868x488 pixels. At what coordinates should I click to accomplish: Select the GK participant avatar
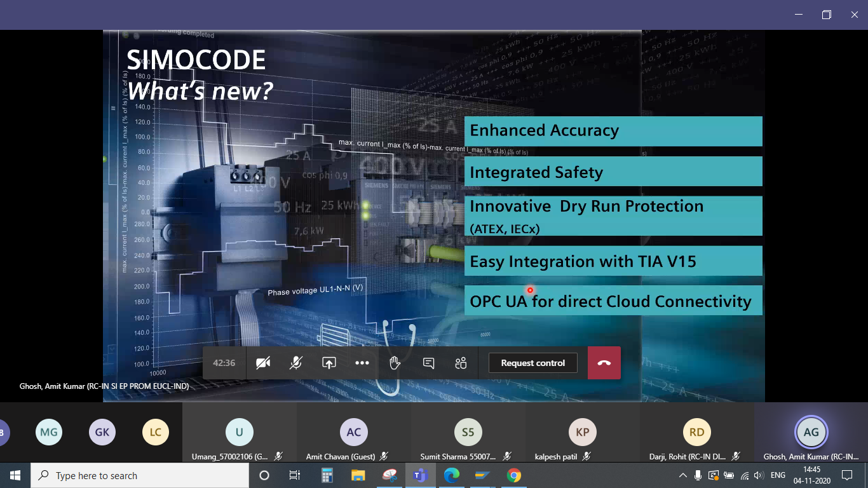pos(102,432)
